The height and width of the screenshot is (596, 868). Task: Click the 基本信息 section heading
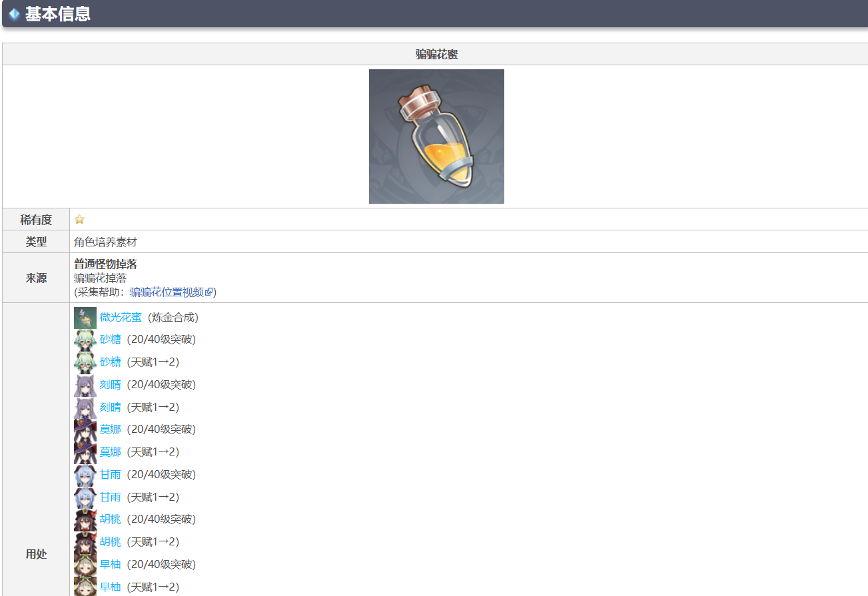pyautogui.click(x=57, y=14)
